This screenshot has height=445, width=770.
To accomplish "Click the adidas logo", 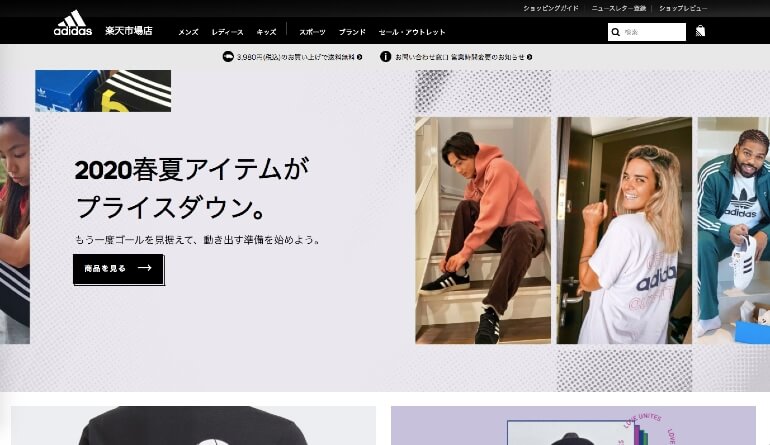I will tap(73, 23).
